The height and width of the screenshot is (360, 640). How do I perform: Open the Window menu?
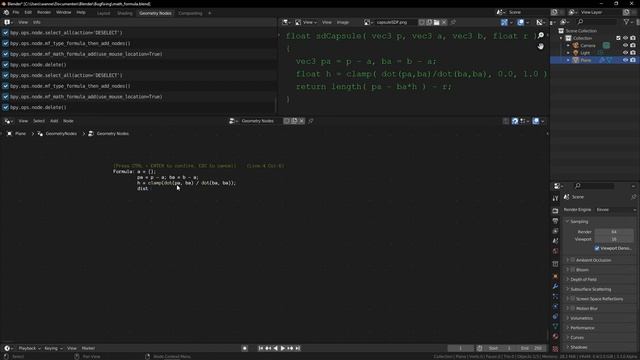[63, 13]
